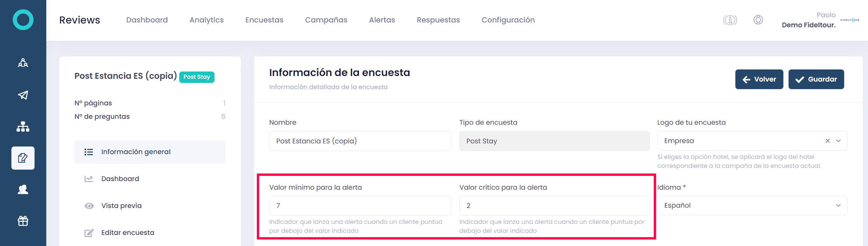This screenshot has width=868, height=246.
Task: Click the info circle icon in header
Action: pyautogui.click(x=730, y=20)
